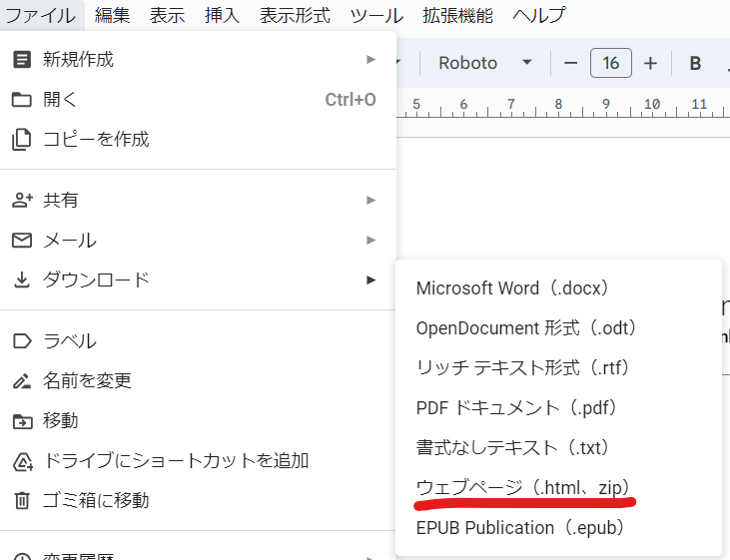The image size is (730, 560).
Task: Select メール menu entry
Action: pos(198,241)
